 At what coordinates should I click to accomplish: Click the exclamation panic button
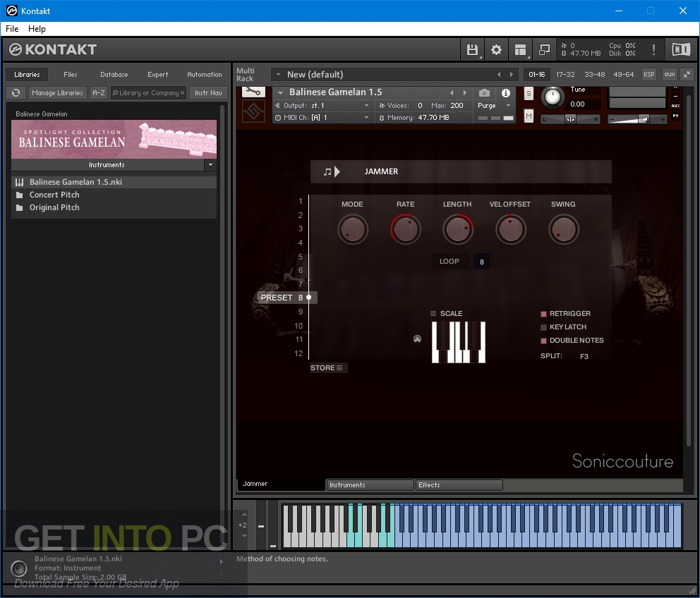[x=653, y=49]
